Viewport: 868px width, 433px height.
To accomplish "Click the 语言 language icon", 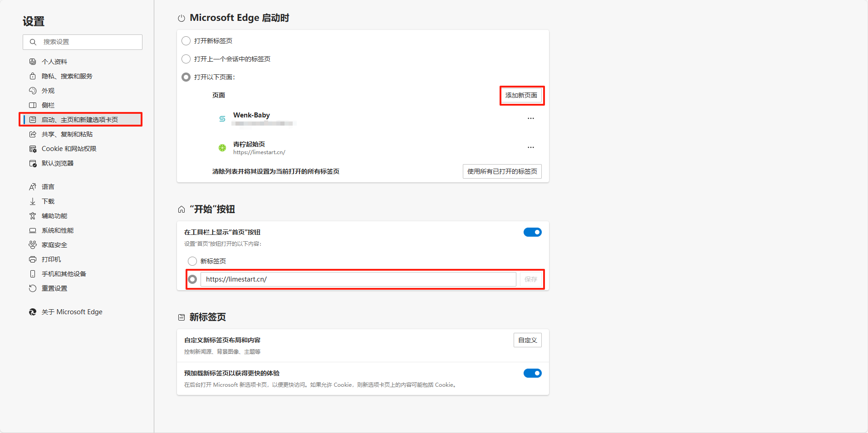I will click(x=33, y=187).
